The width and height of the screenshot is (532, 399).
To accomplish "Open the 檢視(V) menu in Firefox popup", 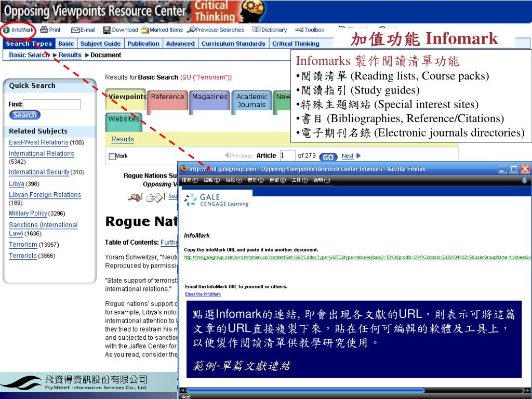I will [x=233, y=180].
